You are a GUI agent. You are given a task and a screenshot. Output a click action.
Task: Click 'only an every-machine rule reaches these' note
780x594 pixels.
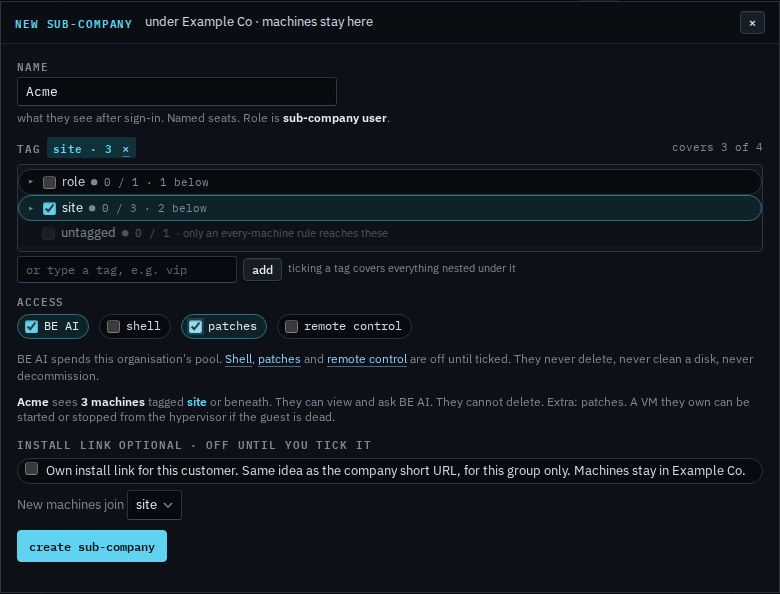[x=285, y=233]
